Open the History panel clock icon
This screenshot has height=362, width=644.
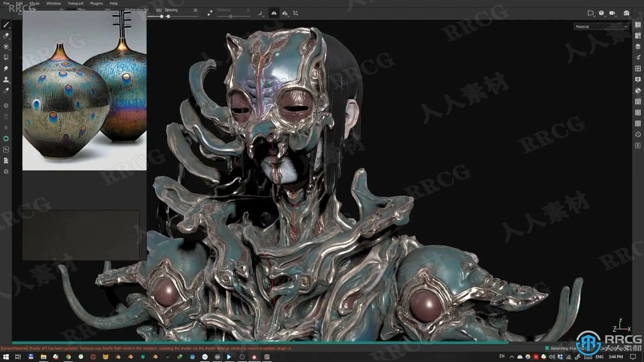click(x=638, y=134)
